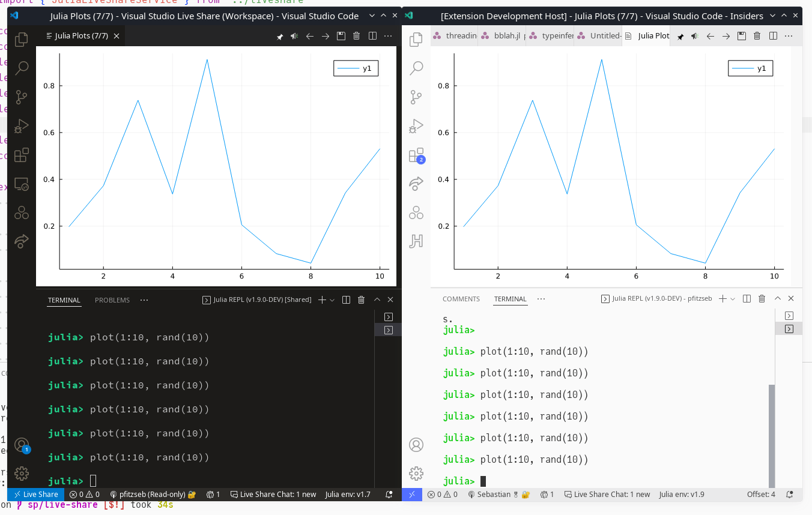This screenshot has width=812, height=515.
Task: Show next plot in left window
Action: click(x=326, y=37)
